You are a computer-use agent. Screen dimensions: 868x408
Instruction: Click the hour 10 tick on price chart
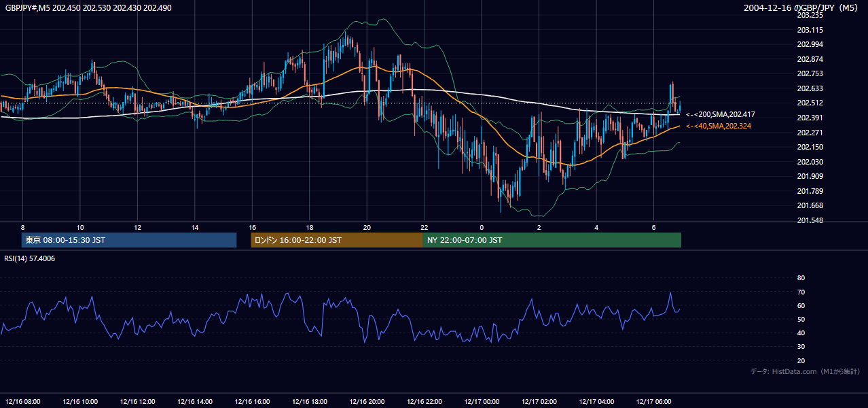point(80,227)
